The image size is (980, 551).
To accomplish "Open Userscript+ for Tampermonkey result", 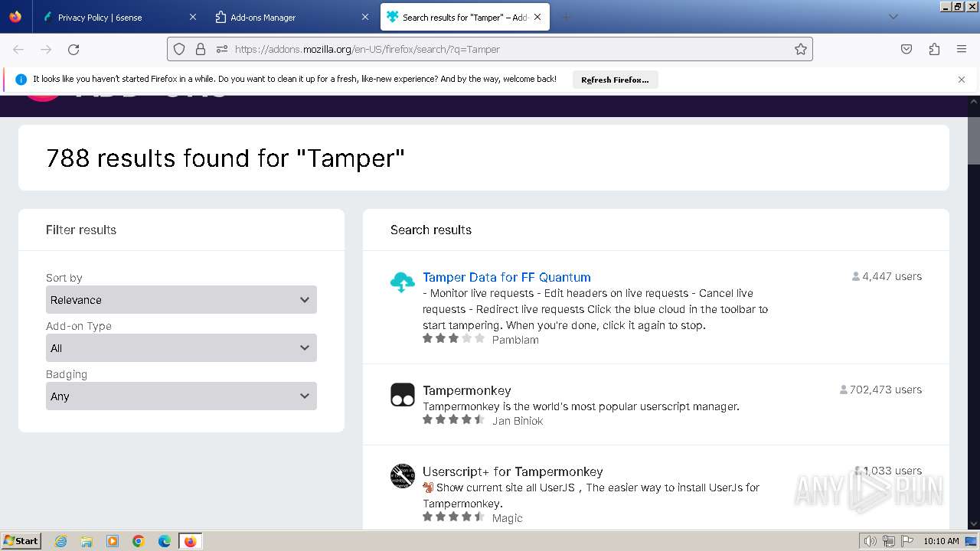I will pyautogui.click(x=513, y=471).
